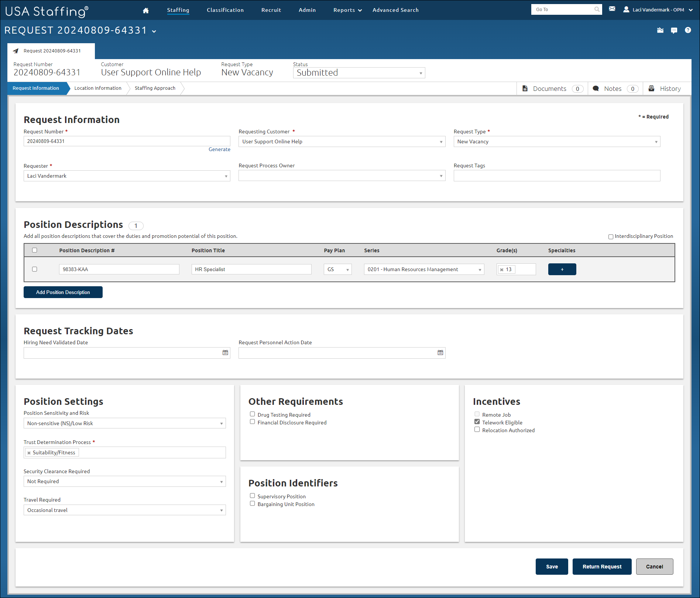Click the Add Position Description button
This screenshot has height=598, width=700.
point(63,292)
